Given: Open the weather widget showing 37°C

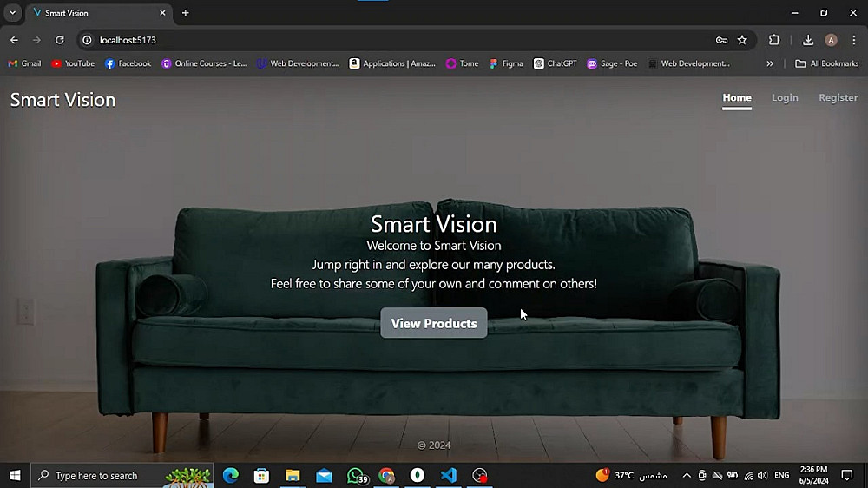Looking at the screenshot, I should click(631, 475).
